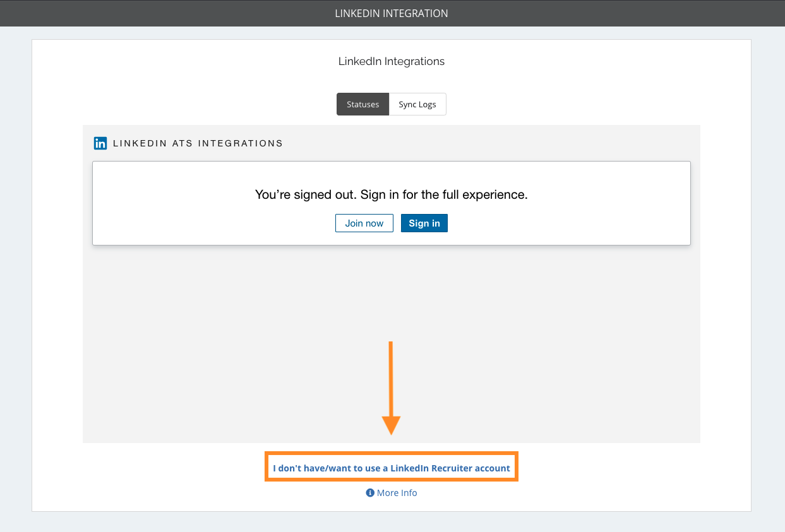Click the LINKEDIN ATS INTEGRATIONS section label
This screenshot has width=785, height=532.
(198, 143)
